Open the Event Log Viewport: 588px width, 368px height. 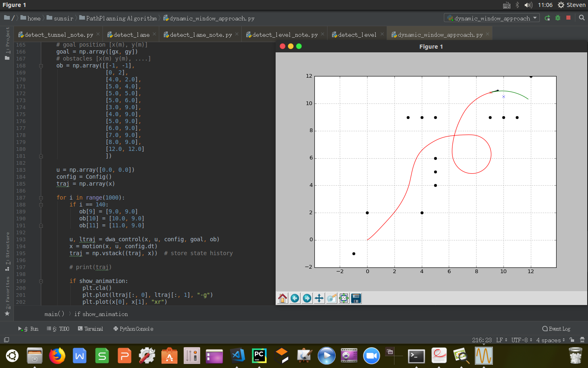coord(556,329)
